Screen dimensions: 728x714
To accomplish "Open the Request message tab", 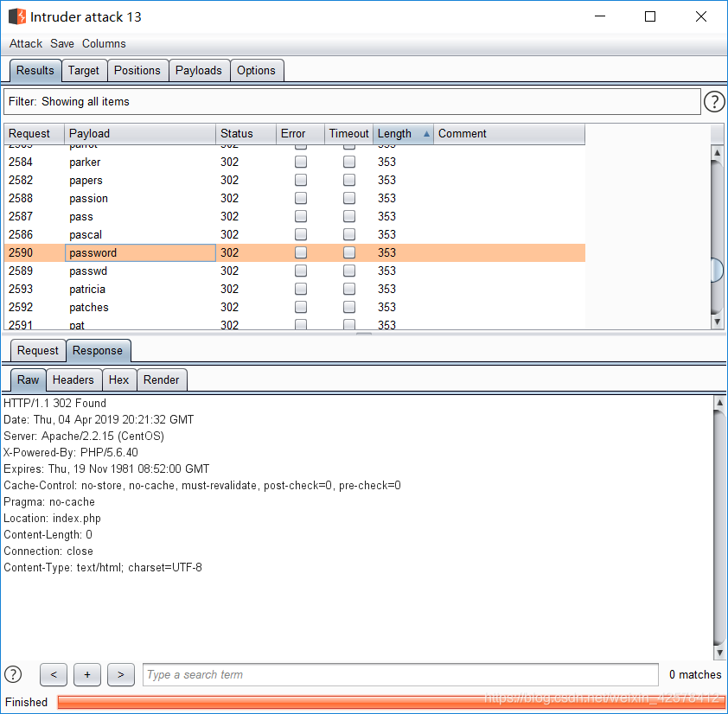I will pyautogui.click(x=38, y=350).
